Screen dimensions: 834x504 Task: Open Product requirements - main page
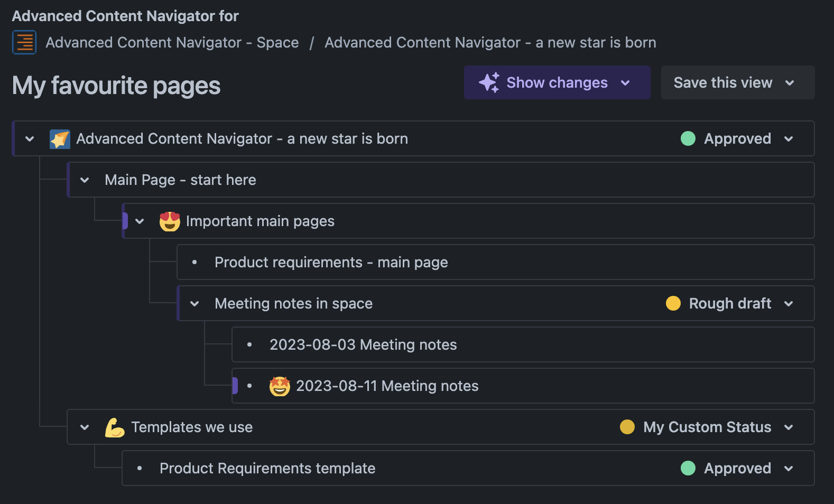click(x=331, y=263)
